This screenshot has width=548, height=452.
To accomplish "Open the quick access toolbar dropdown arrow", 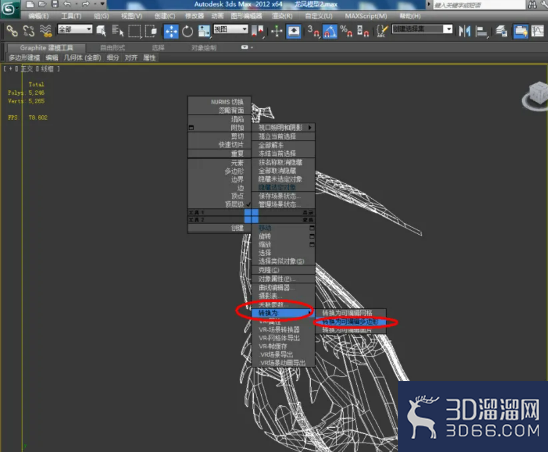I will (x=102, y=4).
